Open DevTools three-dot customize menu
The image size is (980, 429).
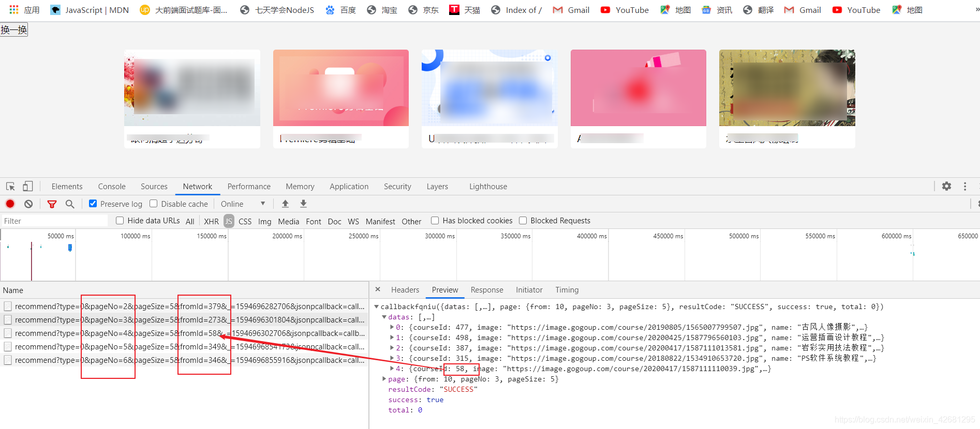965,186
